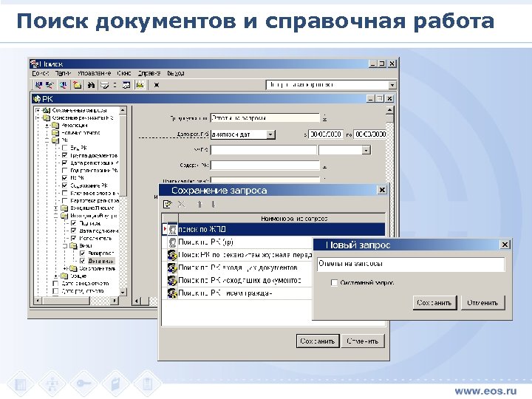This screenshot has width=532, height=399.
Task: Click the first toolbar icon in the Поиск window
Action: (x=38, y=85)
